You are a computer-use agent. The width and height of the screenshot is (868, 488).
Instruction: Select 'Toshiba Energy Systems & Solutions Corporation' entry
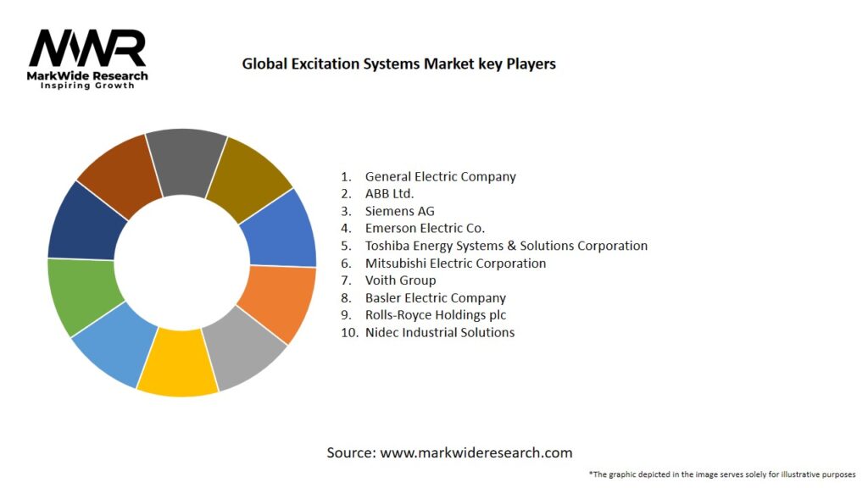pos(506,246)
